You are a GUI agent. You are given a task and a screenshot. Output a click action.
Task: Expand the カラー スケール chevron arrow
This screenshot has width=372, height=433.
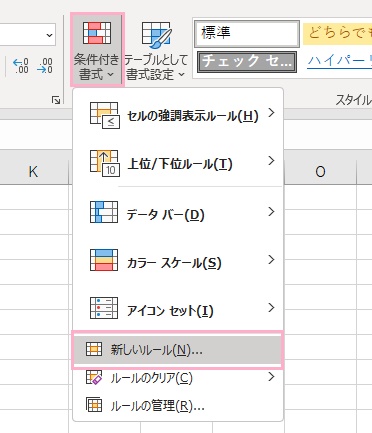tap(271, 260)
